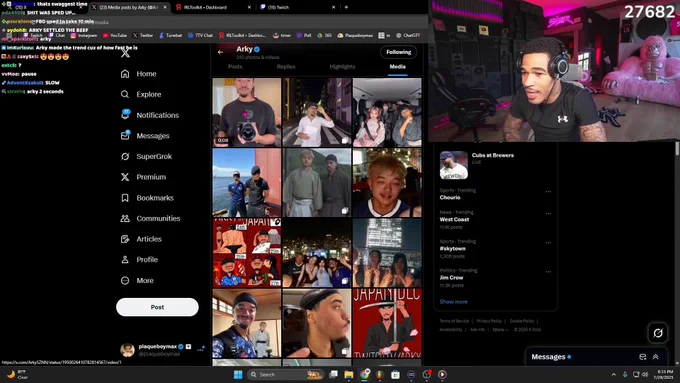Open the Accessibility footer link
Screen dimensions: 680x383
pyautogui.click(x=451, y=330)
